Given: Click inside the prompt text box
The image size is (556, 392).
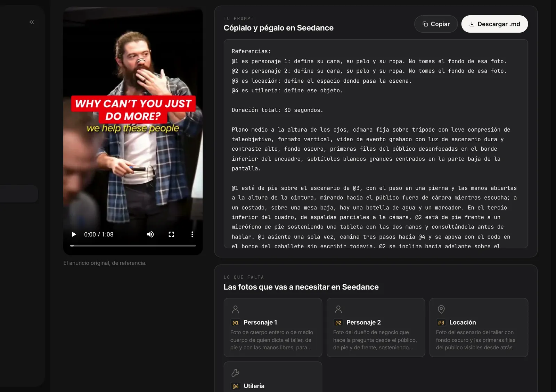Looking at the screenshot, I should [376, 144].
